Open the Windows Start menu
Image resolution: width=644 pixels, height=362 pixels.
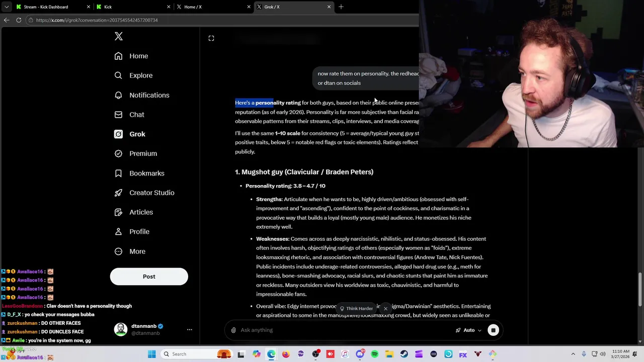[x=152, y=354]
